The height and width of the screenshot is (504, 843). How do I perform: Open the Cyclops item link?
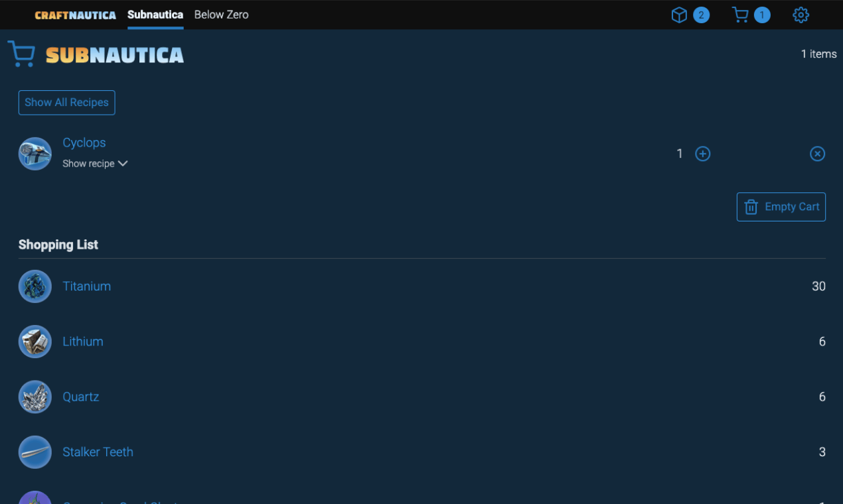tap(84, 143)
